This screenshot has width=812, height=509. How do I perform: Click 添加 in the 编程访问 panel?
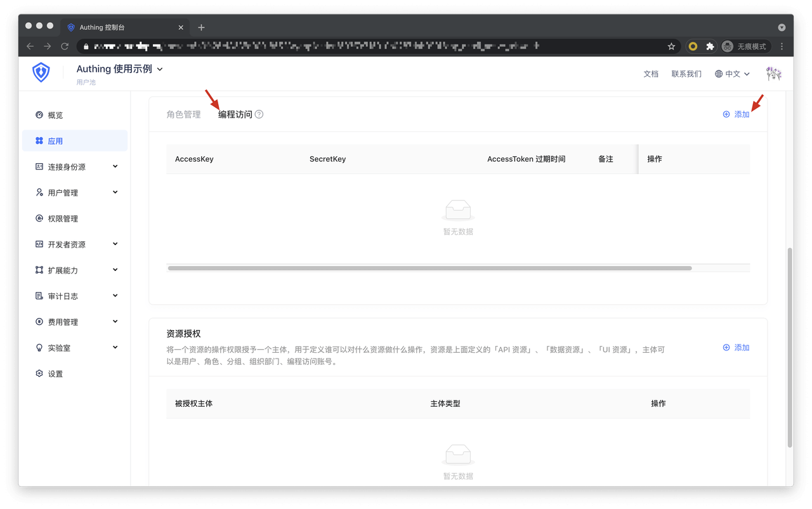pyautogui.click(x=737, y=114)
